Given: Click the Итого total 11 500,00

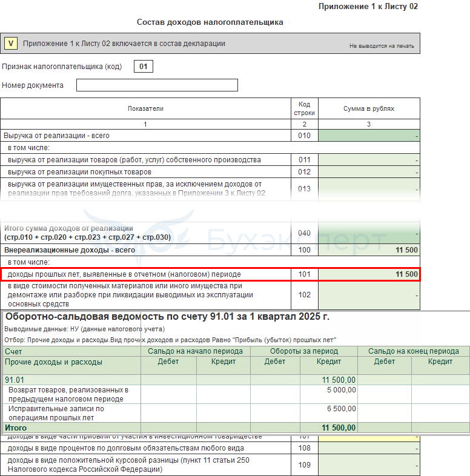Looking at the screenshot, I should point(339,428).
